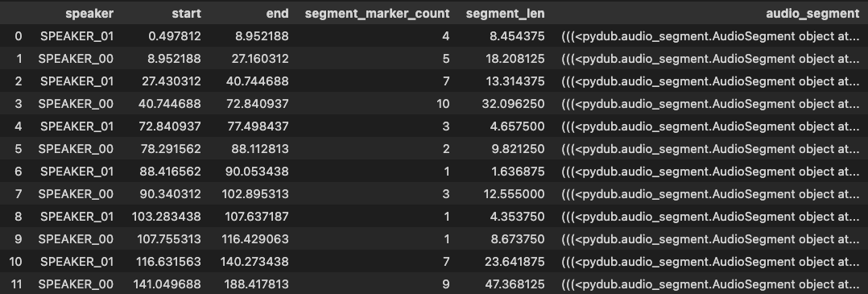This screenshot has height=294, width=868.
Task: Click the AudioSegment object in row 2
Action: tap(711, 81)
